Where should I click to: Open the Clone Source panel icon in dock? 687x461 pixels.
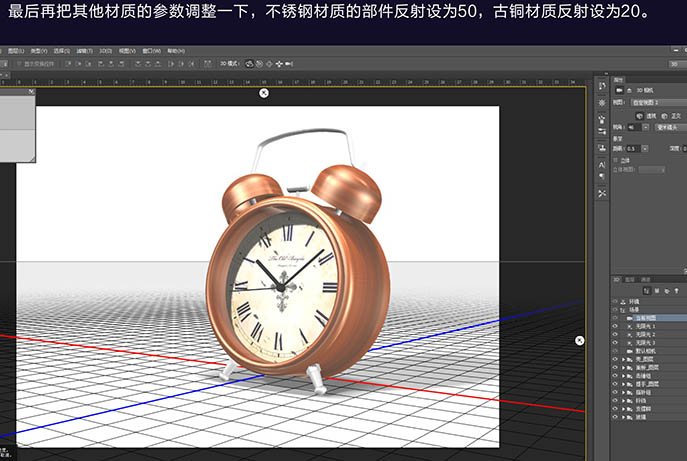pyautogui.click(x=602, y=148)
